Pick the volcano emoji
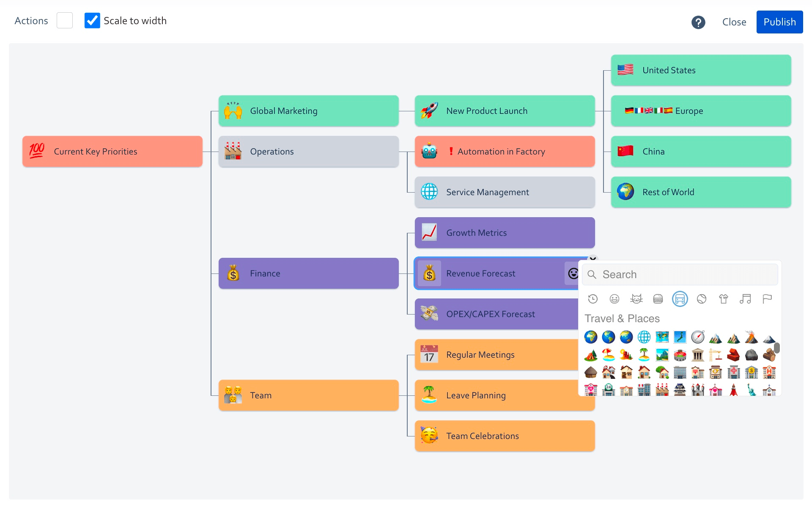This screenshot has height=508, width=812. pyautogui.click(x=752, y=337)
